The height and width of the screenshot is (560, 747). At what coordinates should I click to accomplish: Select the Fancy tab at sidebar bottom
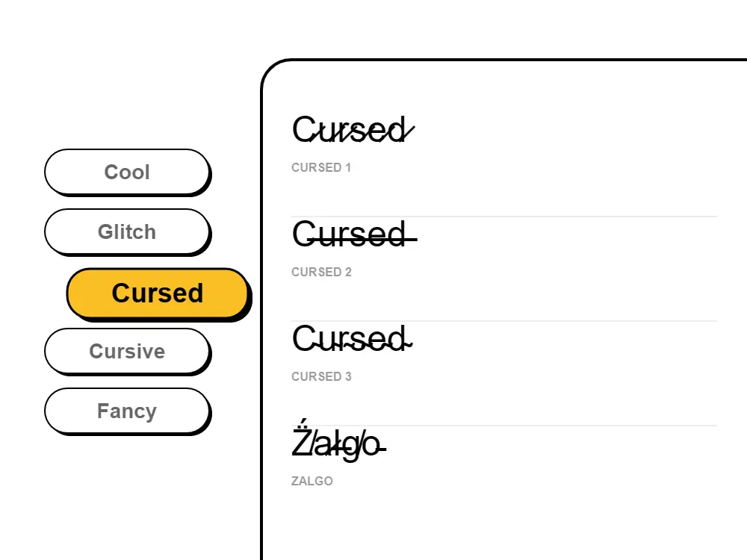coord(128,411)
